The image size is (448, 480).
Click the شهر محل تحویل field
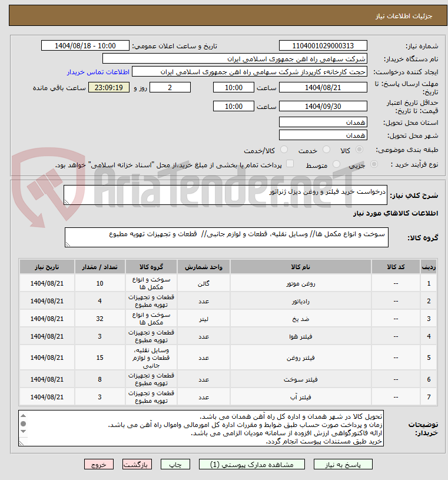pos(323,135)
